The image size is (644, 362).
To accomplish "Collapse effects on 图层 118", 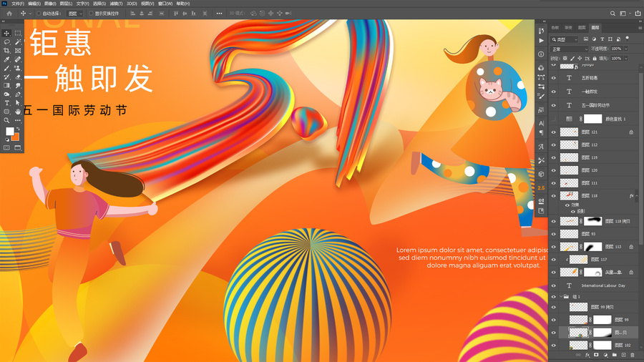I will pos(637,196).
